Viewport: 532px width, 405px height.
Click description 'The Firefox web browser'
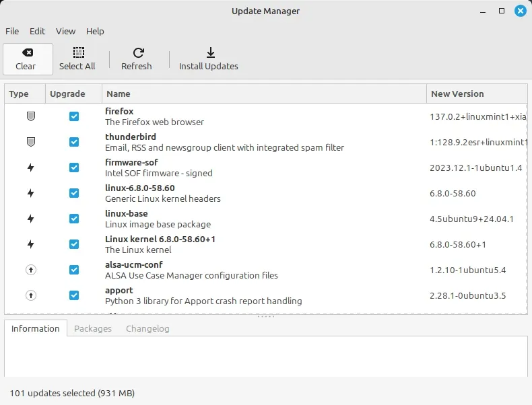(x=154, y=122)
